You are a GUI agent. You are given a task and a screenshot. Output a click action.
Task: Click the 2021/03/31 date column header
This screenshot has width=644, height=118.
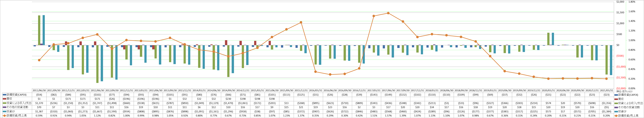(x=606, y=91)
